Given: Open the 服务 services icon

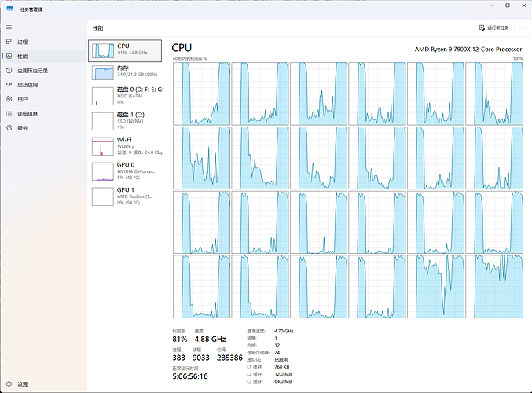Looking at the screenshot, I should (x=9, y=127).
